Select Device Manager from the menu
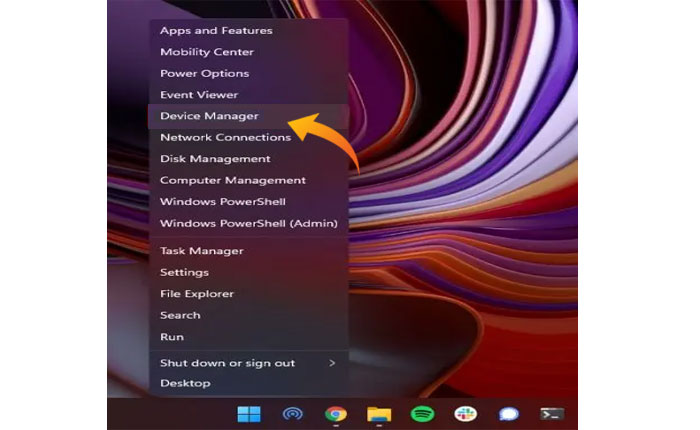The image size is (700, 430). click(209, 116)
